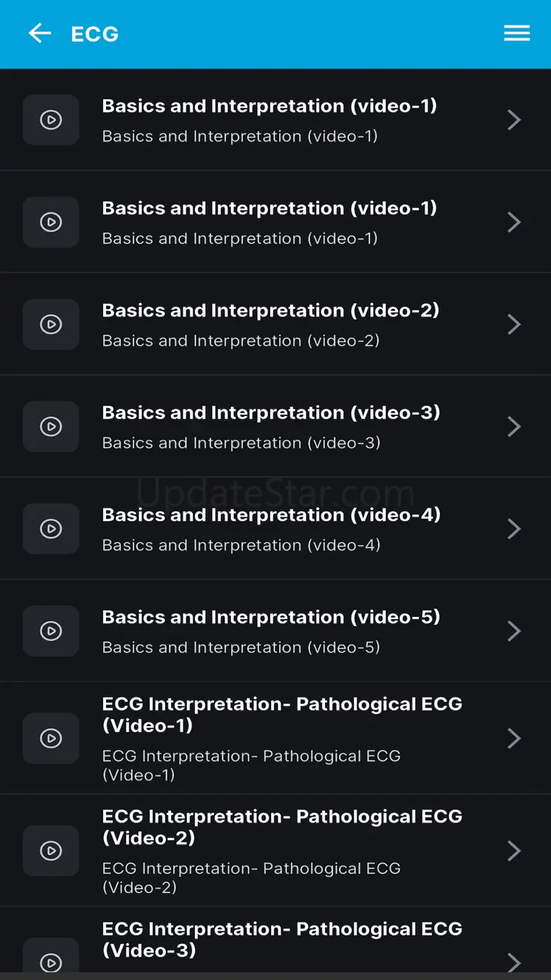Click the Basics and Interpretation (video-4) subtitle text

click(x=241, y=545)
